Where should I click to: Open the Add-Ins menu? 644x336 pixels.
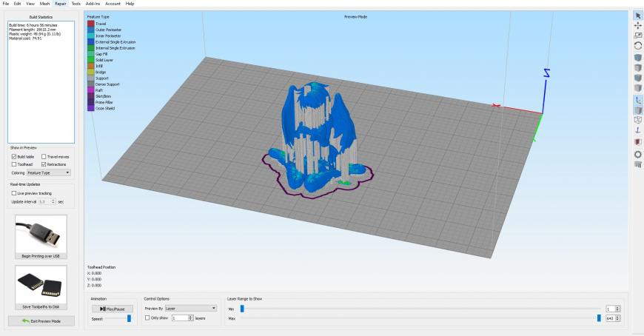93,3
